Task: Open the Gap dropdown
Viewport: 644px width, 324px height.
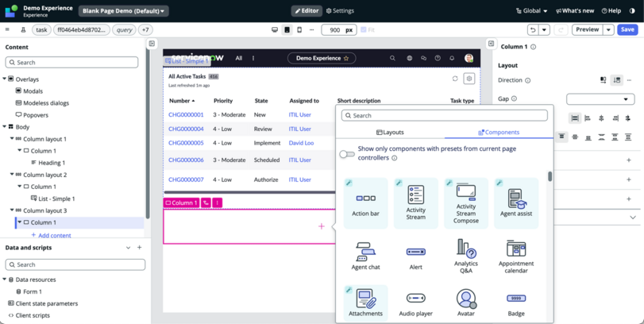Action: pyautogui.click(x=600, y=99)
